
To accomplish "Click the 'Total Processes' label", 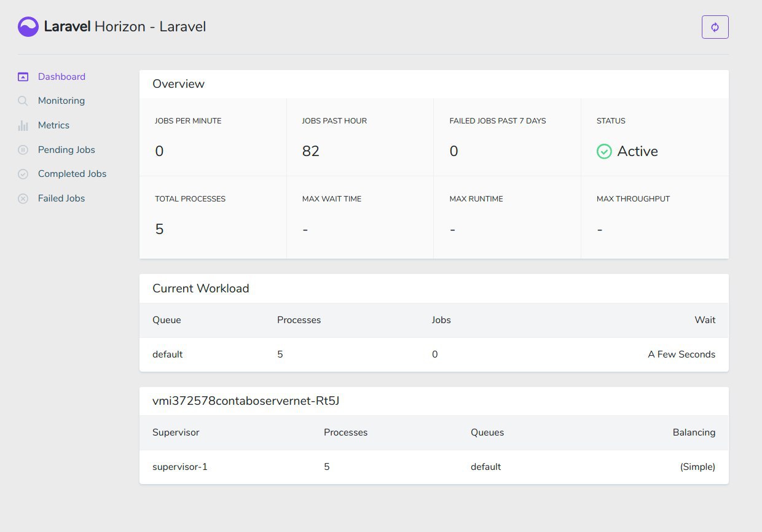I will (190, 199).
